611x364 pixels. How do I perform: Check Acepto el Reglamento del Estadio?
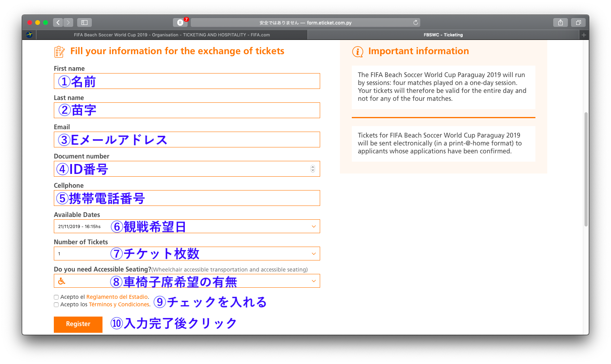pos(56,297)
